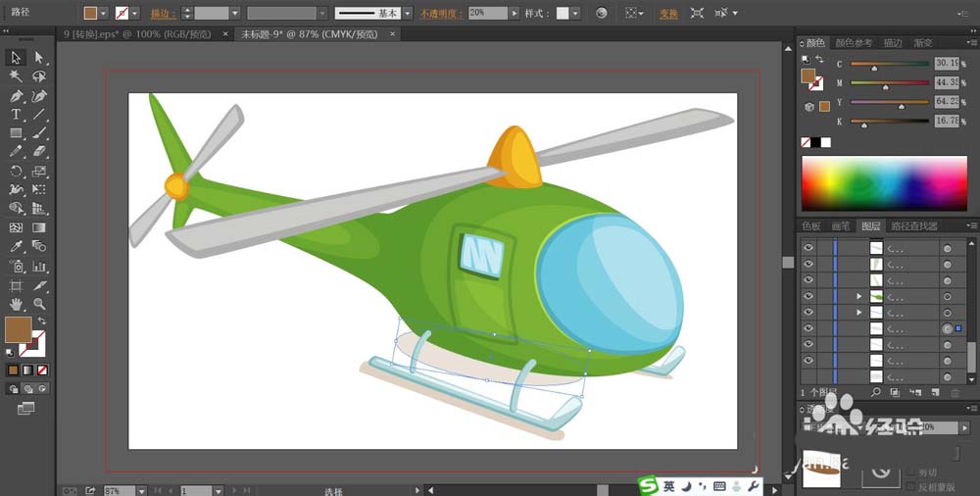Tick the 反相蒙版 checkbox
The height and width of the screenshot is (496, 980).
910,486
